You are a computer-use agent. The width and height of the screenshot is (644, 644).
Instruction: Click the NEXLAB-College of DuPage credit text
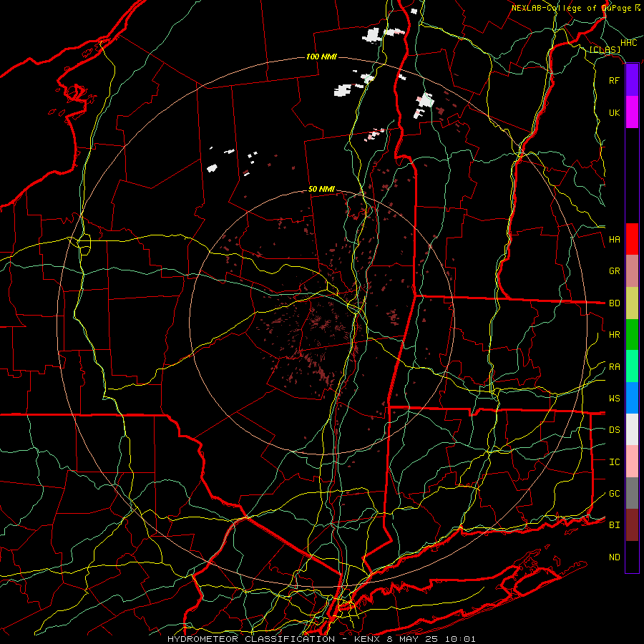pyautogui.click(x=575, y=8)
